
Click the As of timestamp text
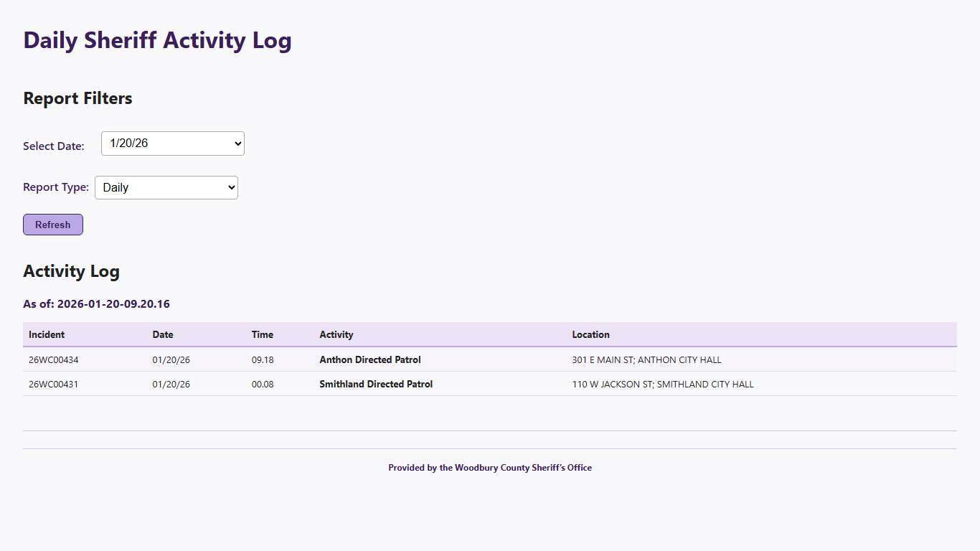(96, 303)
